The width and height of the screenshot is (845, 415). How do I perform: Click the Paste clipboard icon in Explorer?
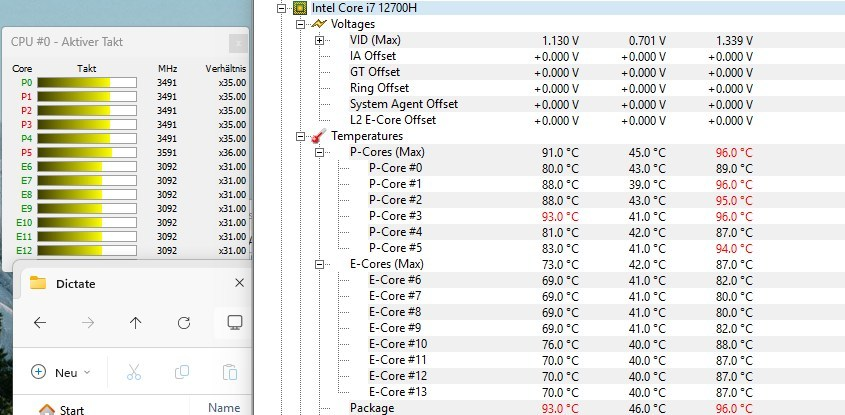(x=230, y=372)
